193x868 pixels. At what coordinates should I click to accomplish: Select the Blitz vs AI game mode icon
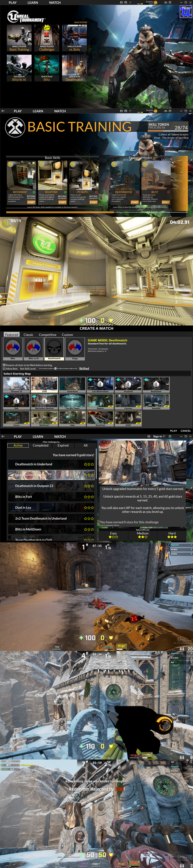(x=33, y=349)
